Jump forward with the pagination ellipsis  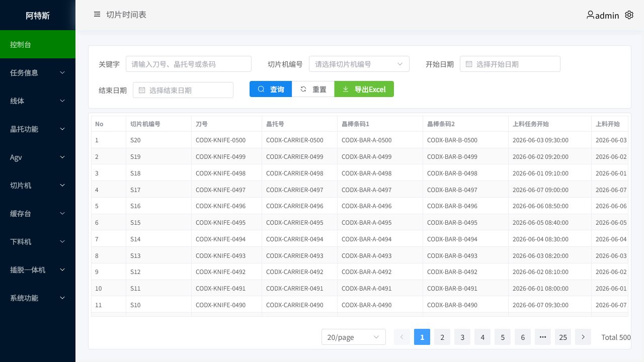point(543,337)
